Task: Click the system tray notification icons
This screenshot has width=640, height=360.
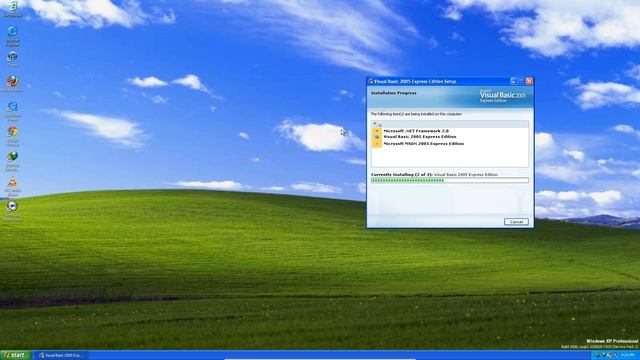Action: [x=606, y=356]
